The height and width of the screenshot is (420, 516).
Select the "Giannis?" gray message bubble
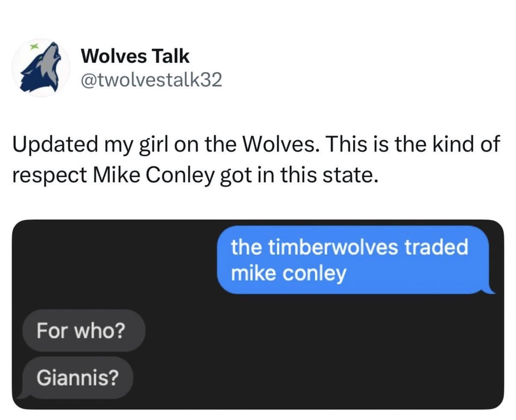77,378
